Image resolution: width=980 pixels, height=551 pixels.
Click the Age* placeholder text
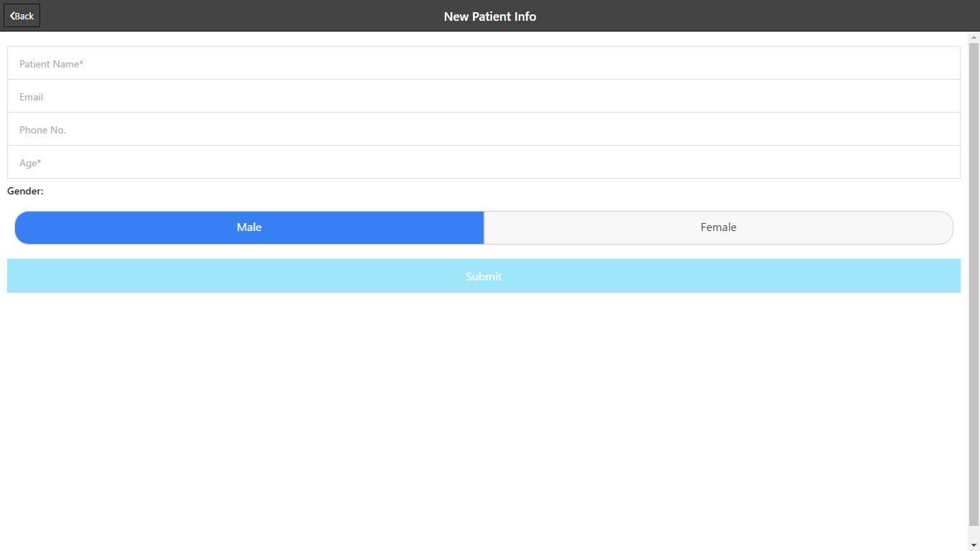click(x=30, y=163)
